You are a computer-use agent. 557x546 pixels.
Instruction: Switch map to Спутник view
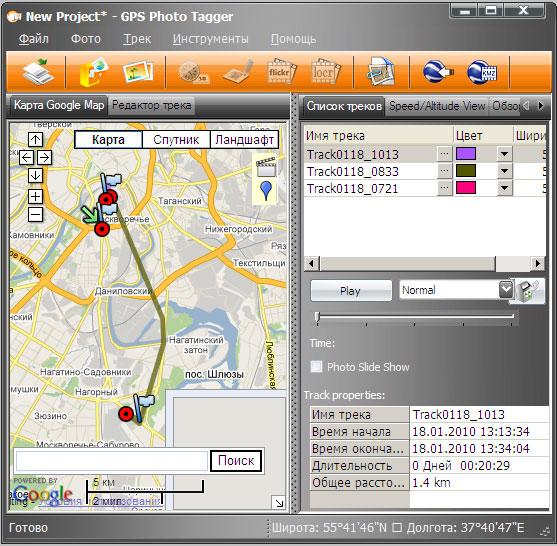coord(176,140)
